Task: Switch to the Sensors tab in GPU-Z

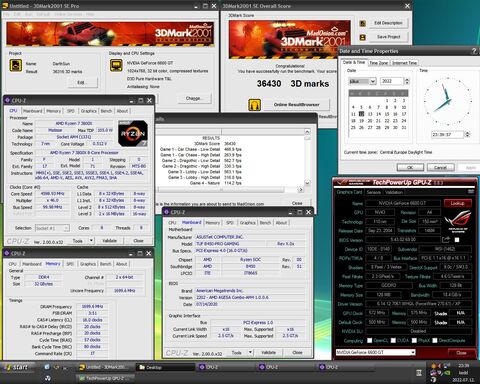Action: click(x=374, y=192)
